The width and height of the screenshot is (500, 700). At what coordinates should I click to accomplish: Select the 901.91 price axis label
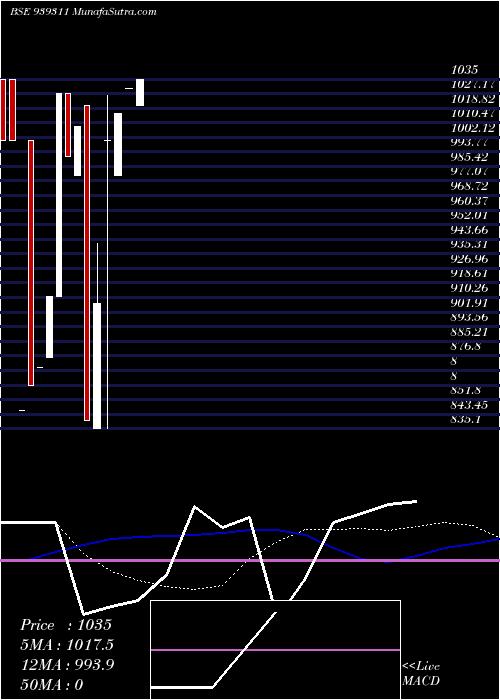(469, 303)
